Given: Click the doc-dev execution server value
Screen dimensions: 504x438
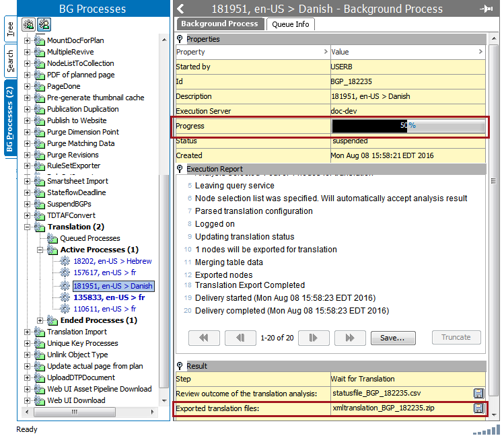Looking at the screenshot, I should point(344,111).
